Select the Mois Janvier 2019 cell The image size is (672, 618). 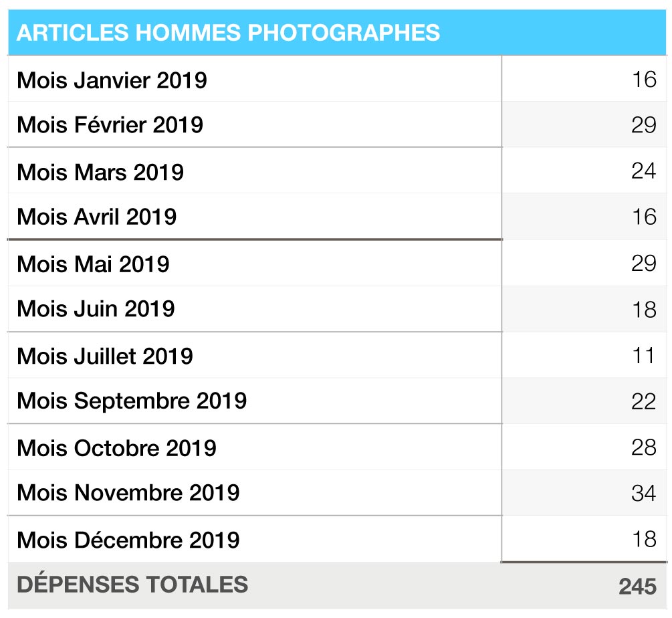pos(112,80)
